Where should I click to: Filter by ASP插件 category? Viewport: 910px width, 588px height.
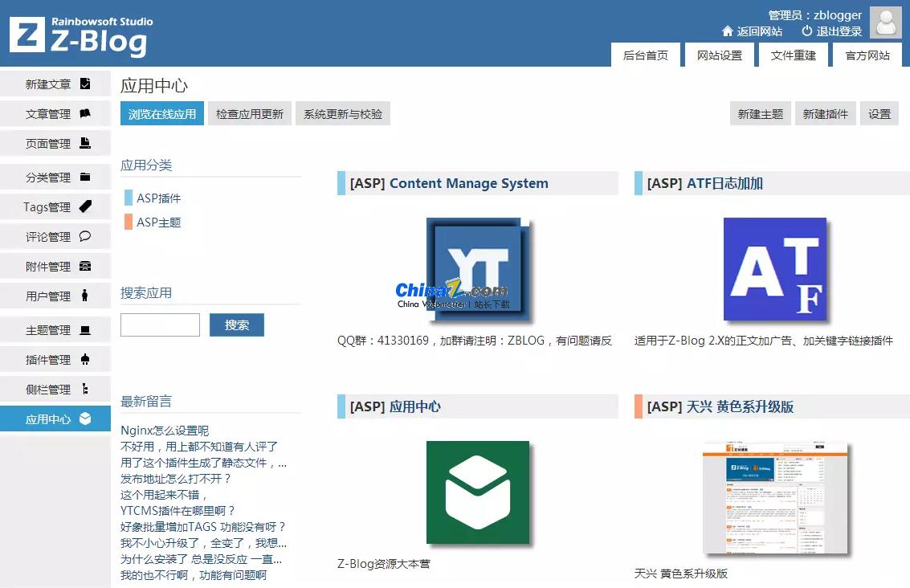(x=158, y=198)
